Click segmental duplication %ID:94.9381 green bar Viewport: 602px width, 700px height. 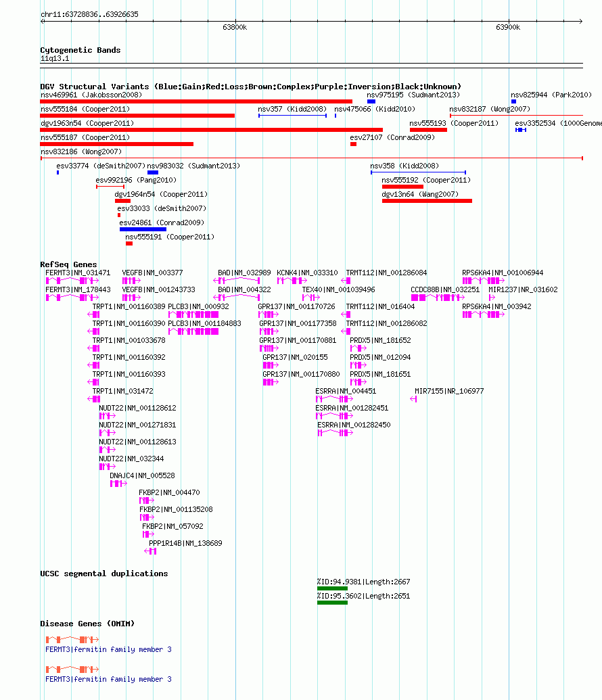[x=332, y=588]
